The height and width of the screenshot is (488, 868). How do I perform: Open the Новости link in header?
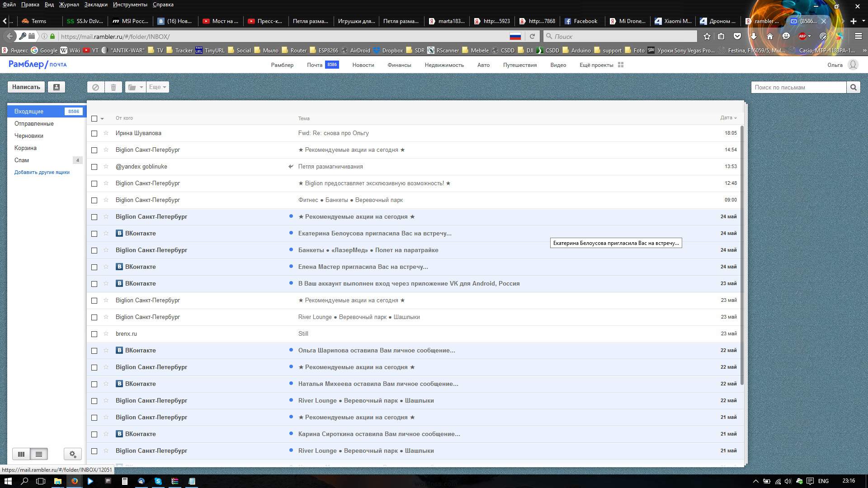click(363, 65)
